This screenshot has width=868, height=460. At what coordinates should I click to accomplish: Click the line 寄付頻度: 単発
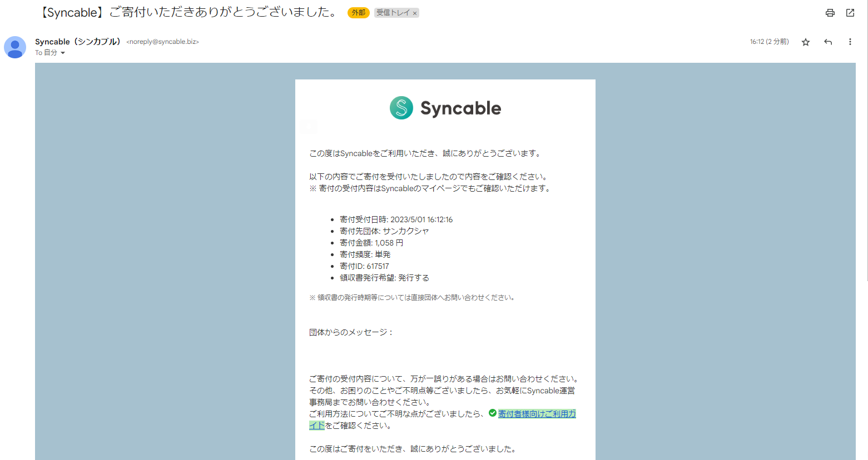(365, 254)
